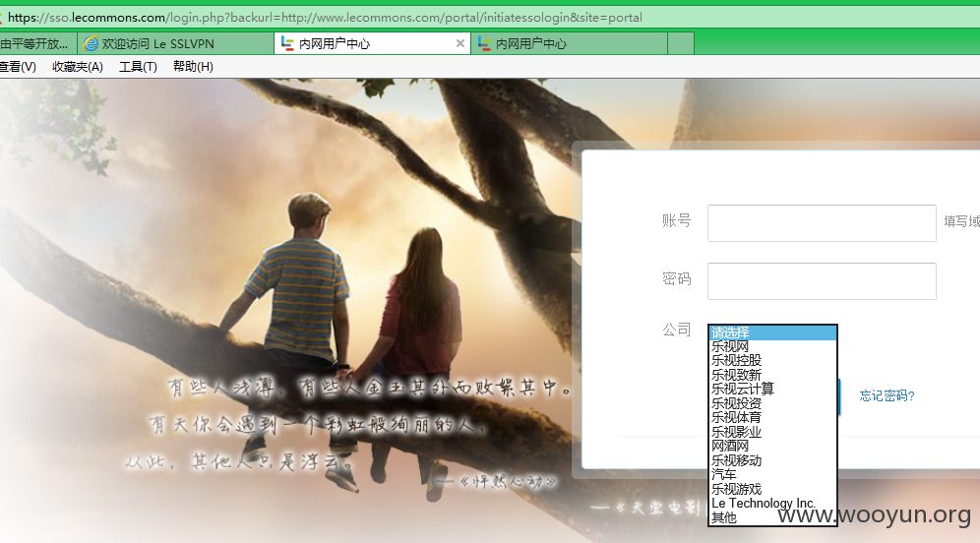Select Le Technology Inc. option
Image resolution: width=980 pixels, height=543 pixels.
tap(773, 504)
